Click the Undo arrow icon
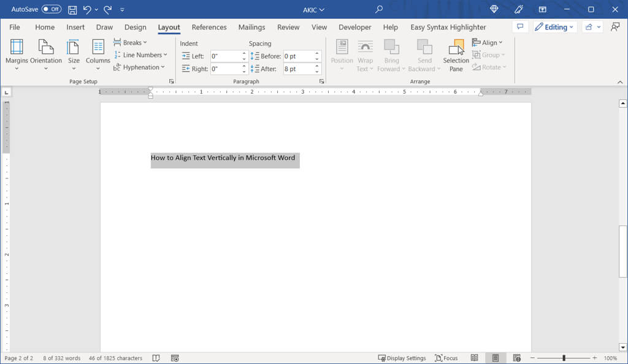Image resolution: width=628 pixels, height=364 pixels. (88, 10)
